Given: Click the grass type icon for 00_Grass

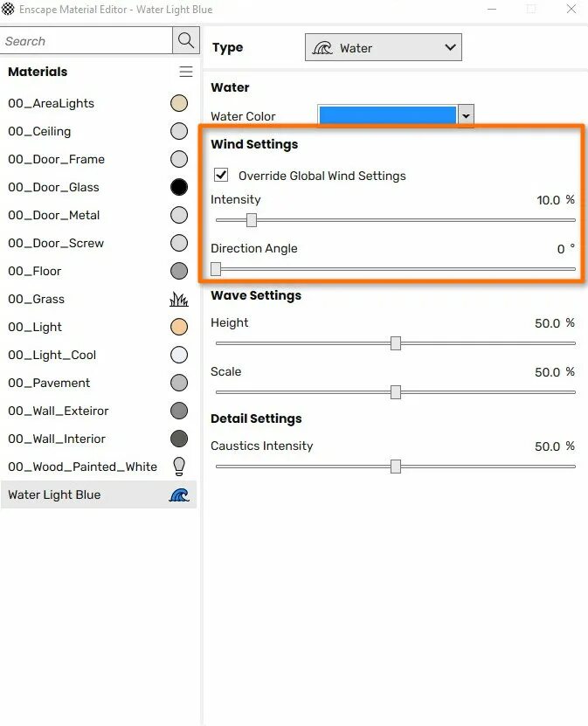Looking at the screenshot, I should 179,299.
